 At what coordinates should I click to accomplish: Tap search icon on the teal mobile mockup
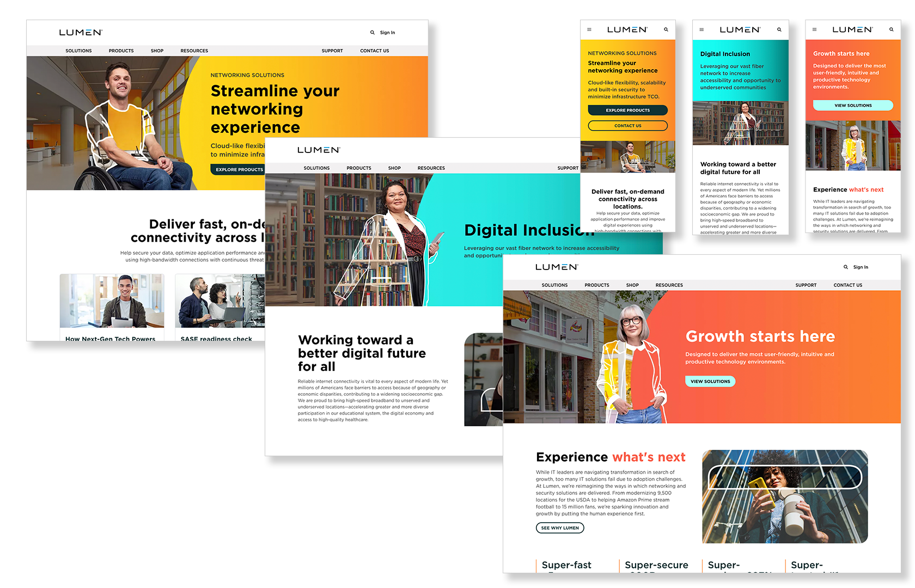point(779,30)
